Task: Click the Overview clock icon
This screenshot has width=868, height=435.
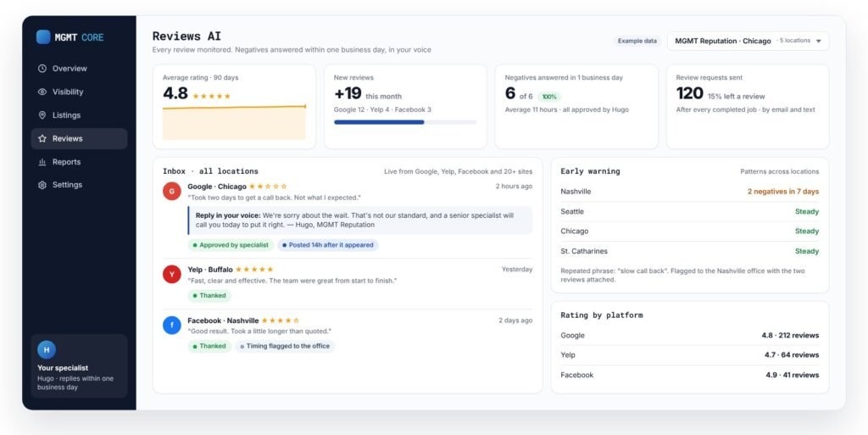Action: (42, 69)
